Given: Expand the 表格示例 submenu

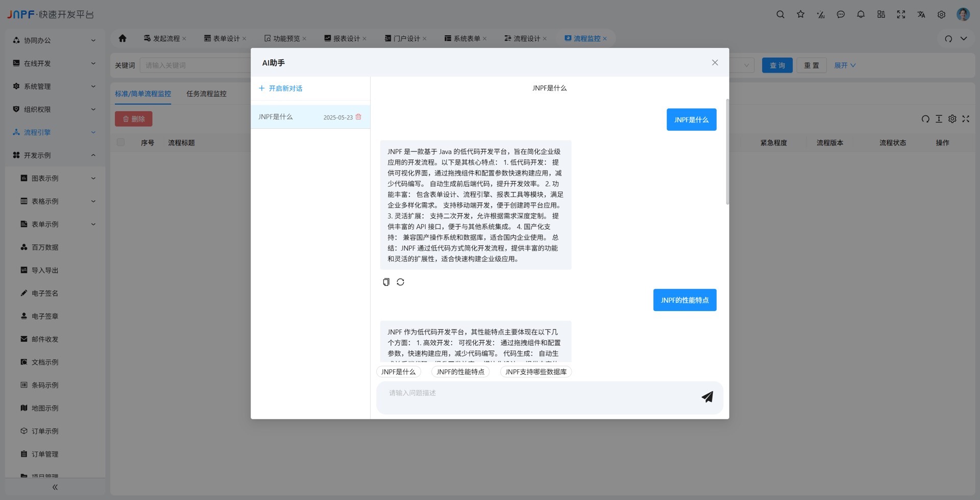Looking at the screenshot, I should click(x=55, y=201).
